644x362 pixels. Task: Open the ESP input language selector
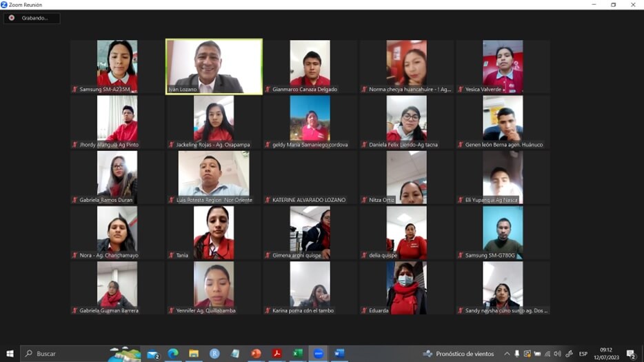tap(583, 354)
